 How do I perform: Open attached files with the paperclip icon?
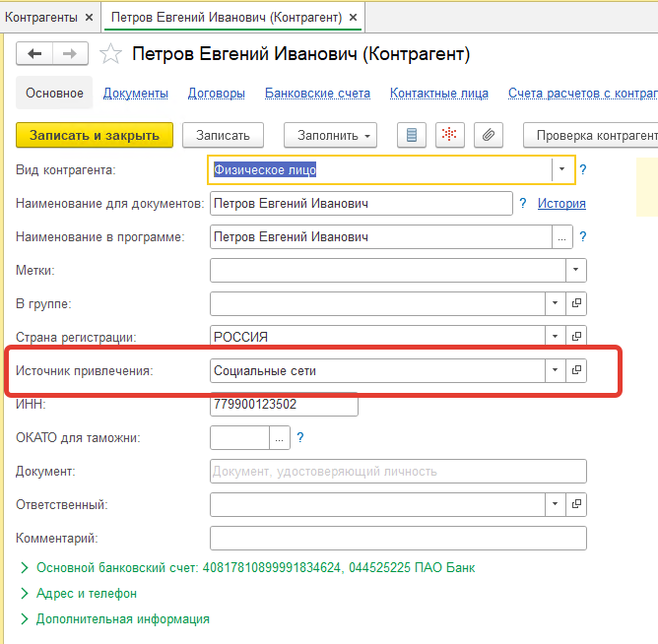488,135
